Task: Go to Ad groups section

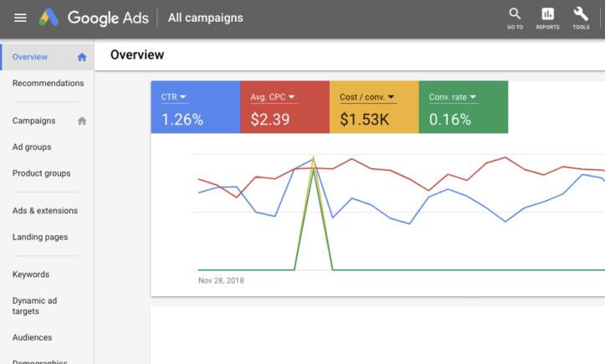Action: click(x=32, y=147)
